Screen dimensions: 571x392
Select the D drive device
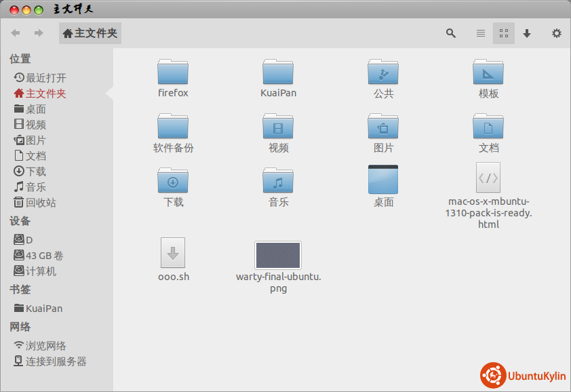(28, 240)
